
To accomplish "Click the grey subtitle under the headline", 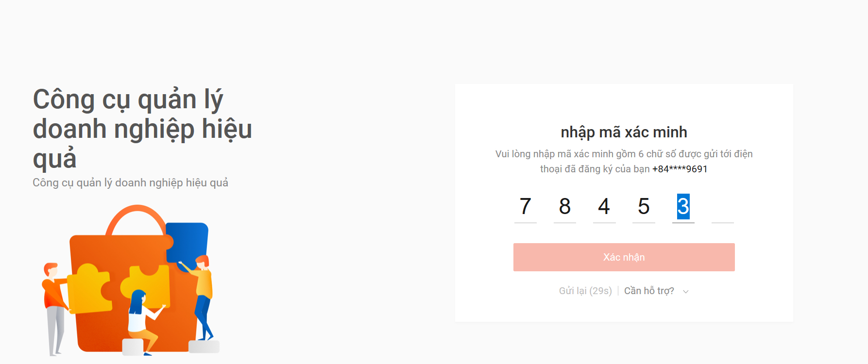I will (130, 183).
